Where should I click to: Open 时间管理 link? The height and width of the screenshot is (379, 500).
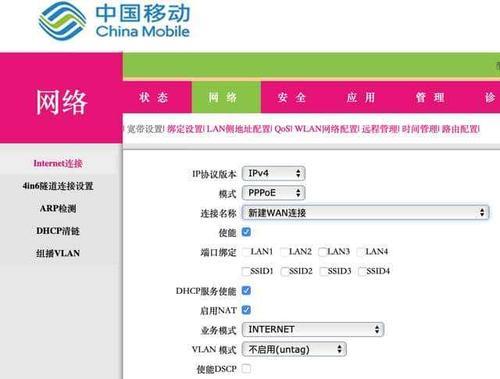pos(420,129)
